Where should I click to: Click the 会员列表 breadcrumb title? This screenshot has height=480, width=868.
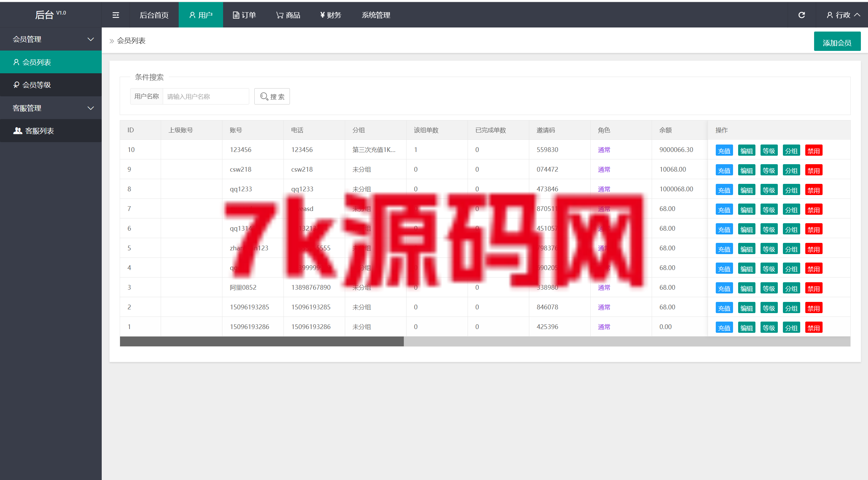click(x=131, y=41)
